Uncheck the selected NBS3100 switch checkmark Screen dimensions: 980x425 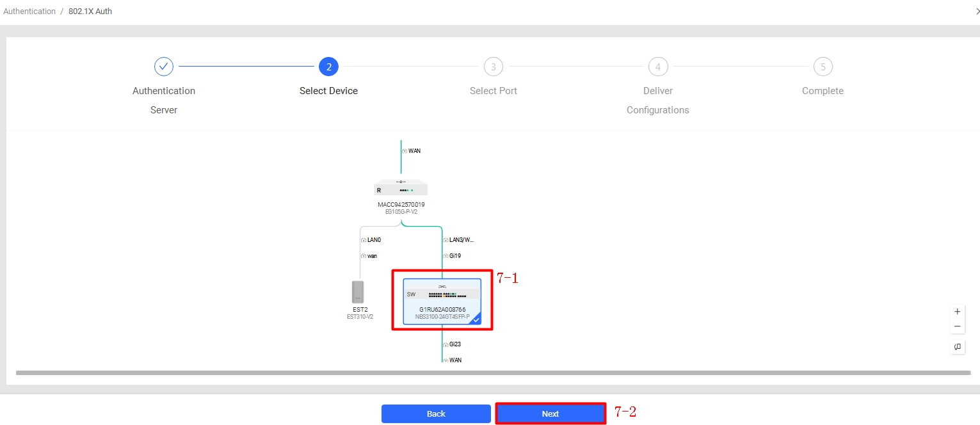pyautogui.click(x=476, y=319)
